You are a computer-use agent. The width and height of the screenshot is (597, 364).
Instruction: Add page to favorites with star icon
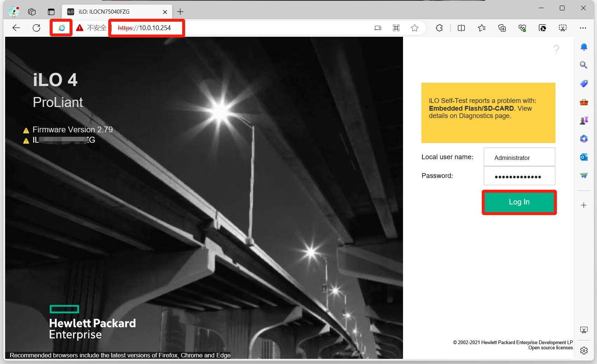point(414,28)
